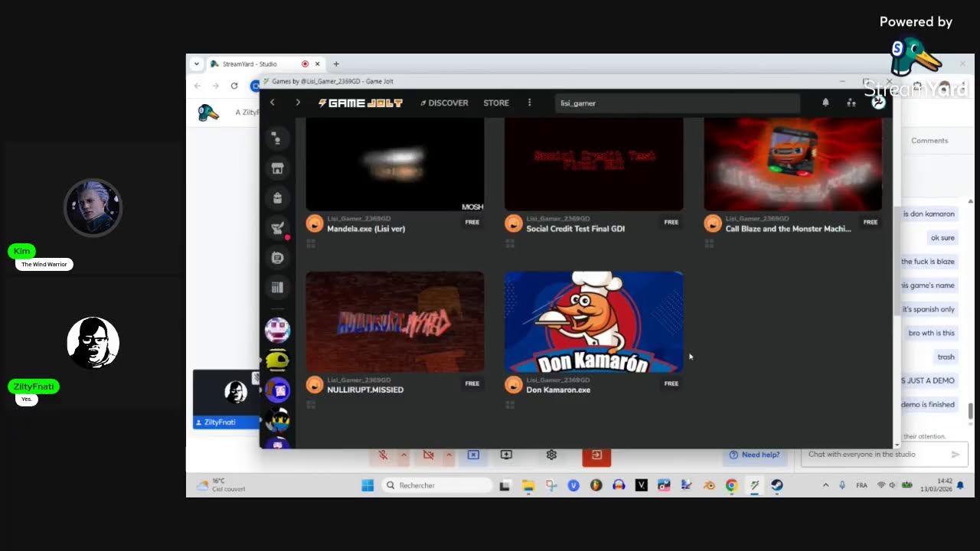Screen dimensions: 980x551
Task: Go back in Game Jolt client
Action: [273, 103]
